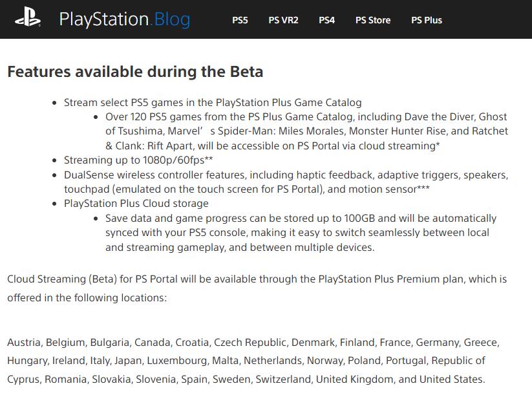
Task: Click the PlayStation logo icon
Action: tap(28, 19)
